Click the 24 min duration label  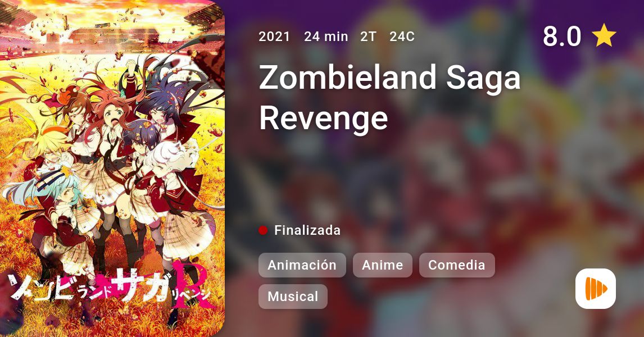click(326, 37)
